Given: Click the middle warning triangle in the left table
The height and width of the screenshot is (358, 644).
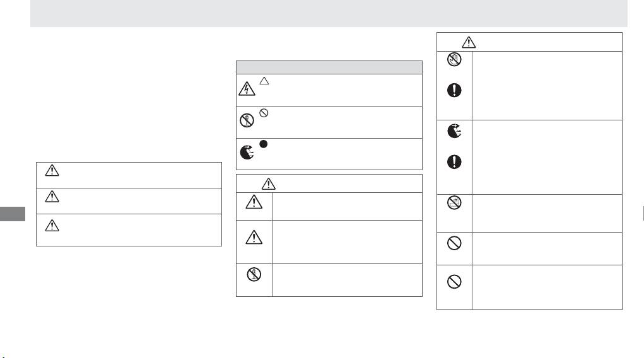Looking at the screenshot, I should (x=50, y=199).
